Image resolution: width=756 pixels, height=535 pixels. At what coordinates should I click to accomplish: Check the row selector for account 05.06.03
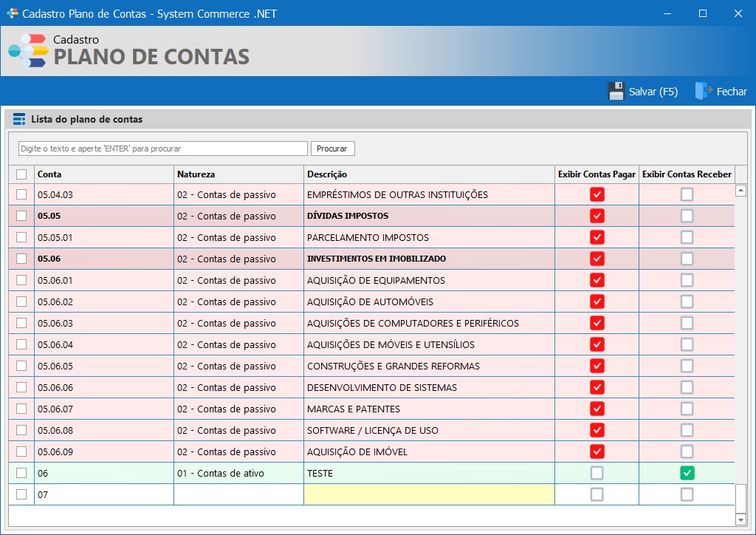21,323
